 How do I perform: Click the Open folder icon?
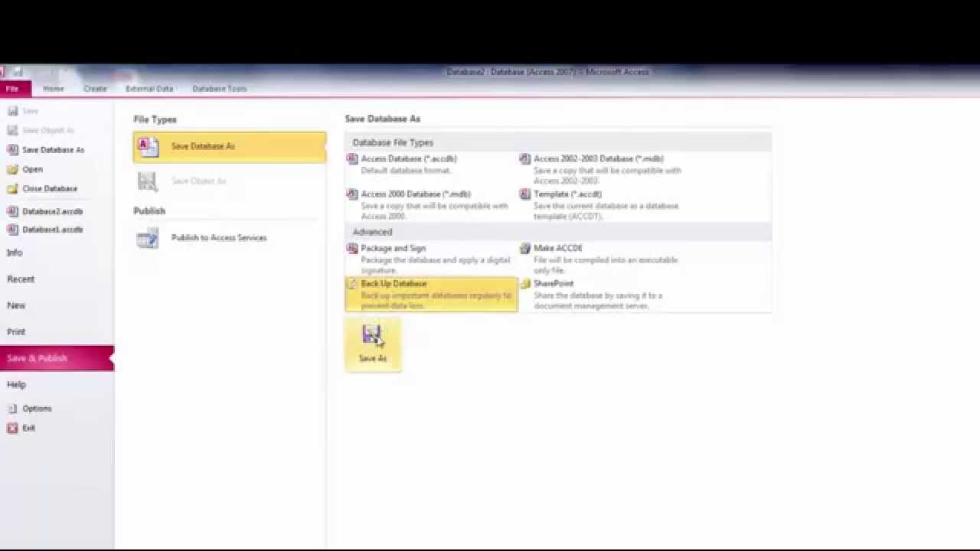tap(12, 169)
